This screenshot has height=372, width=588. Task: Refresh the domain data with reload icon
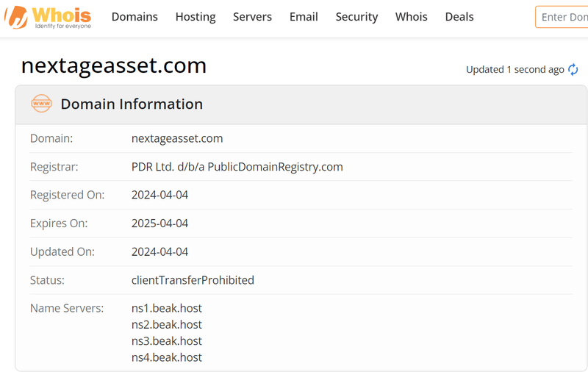573,70
